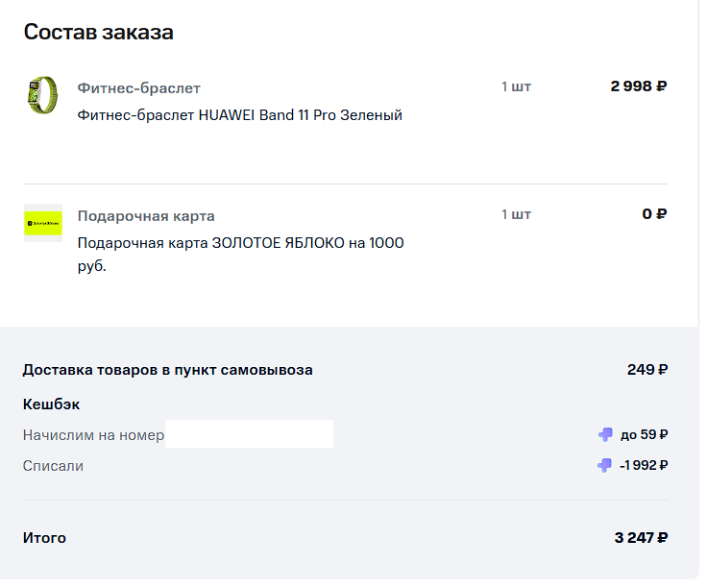Click the Итого label
The height and width of the screenshot is (588, 707).
click(44, 538)
